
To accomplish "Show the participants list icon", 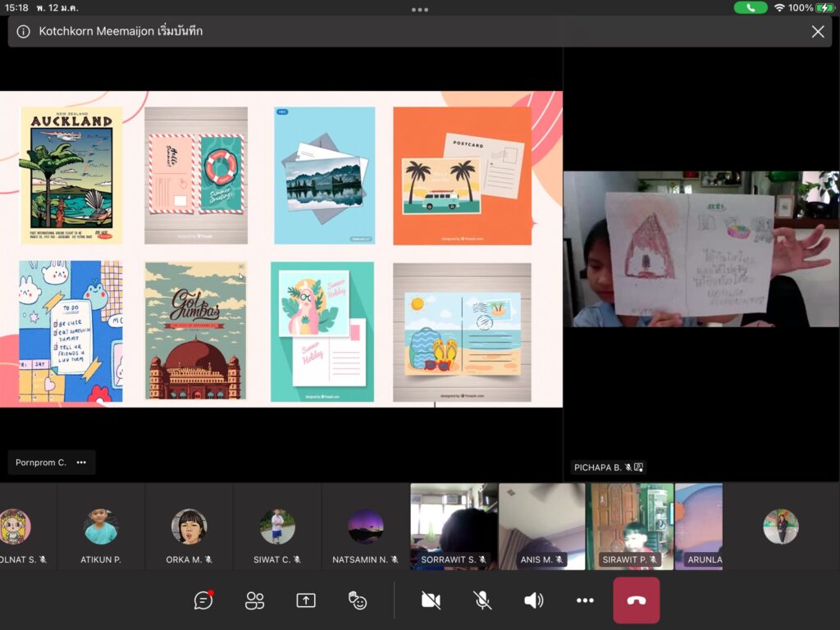I will coord(255,600).
